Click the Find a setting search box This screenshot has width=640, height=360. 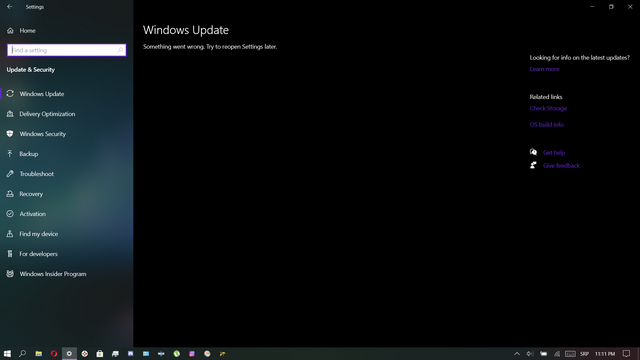pos(67,50)
